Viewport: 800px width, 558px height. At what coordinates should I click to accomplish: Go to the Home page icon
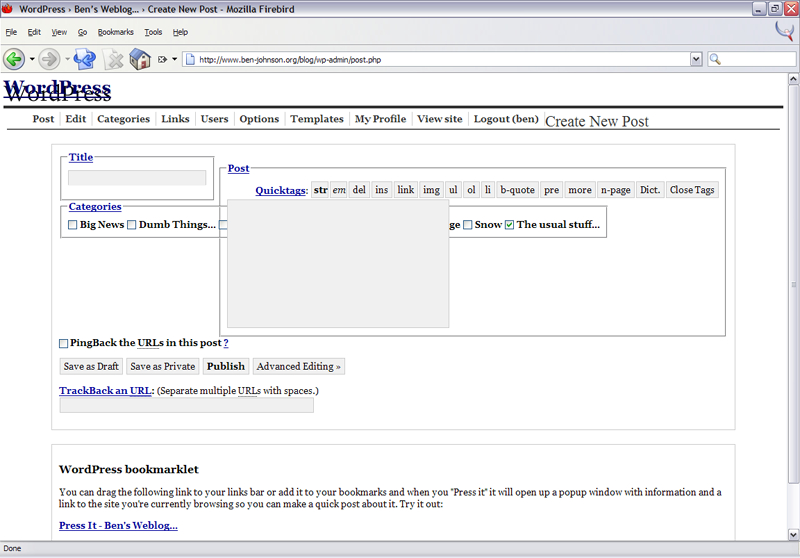click(140, 59)
